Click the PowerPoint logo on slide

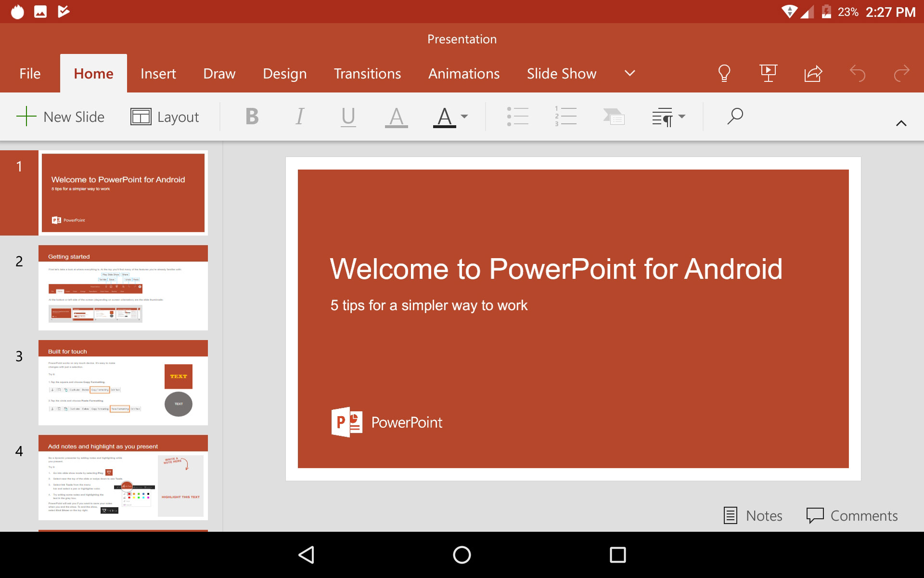pyautogui.click(x=386, y=422)
